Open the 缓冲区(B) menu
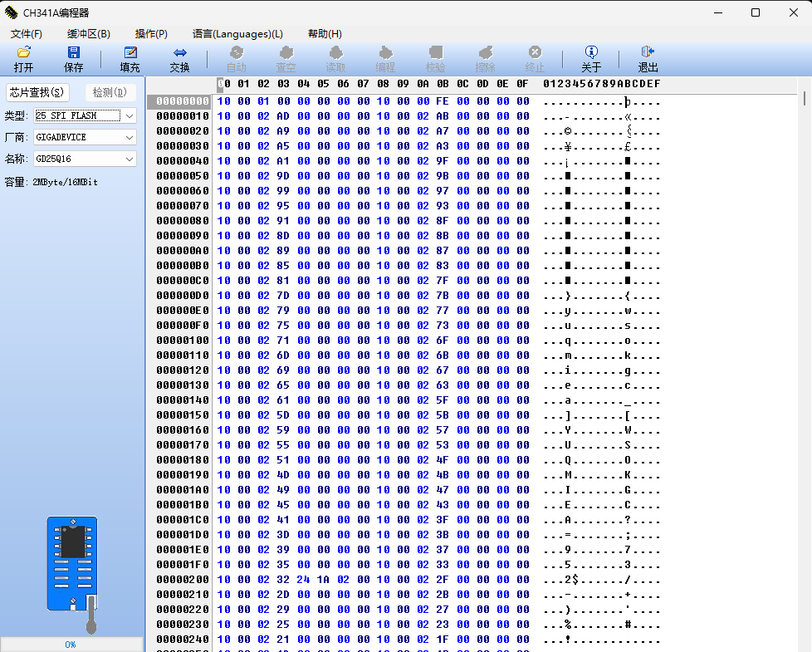The width and height of the screenshot is (812, 652). tap(89, 34)
